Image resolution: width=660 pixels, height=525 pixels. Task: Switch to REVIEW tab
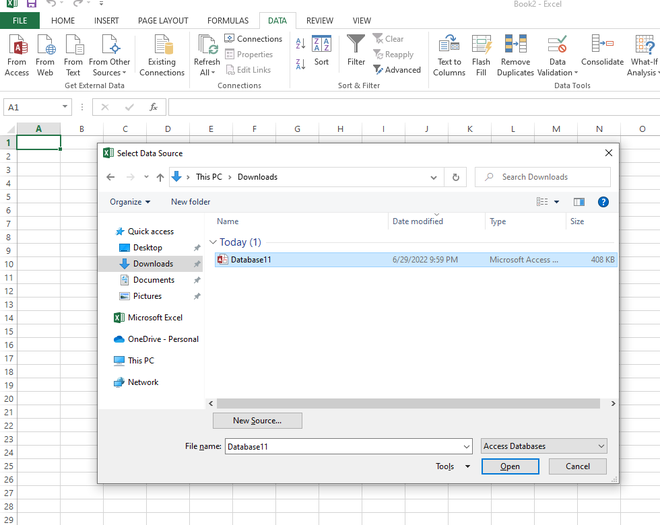[320, 21]
